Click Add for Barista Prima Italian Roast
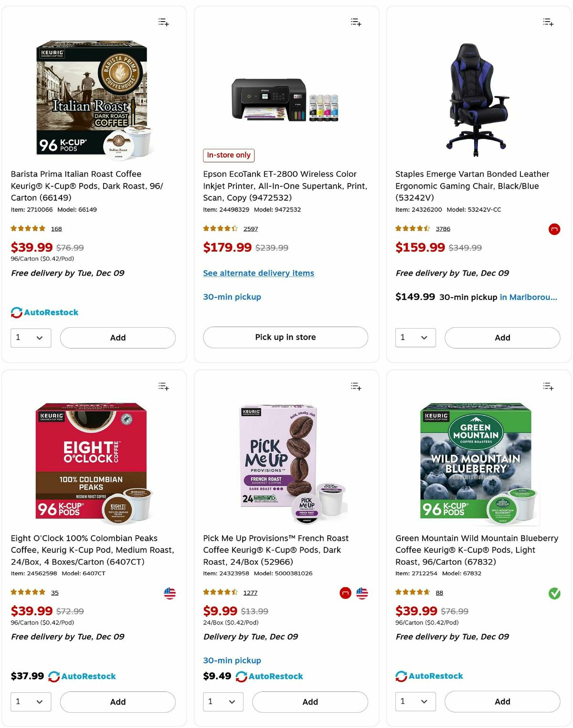 pos(117,338)
